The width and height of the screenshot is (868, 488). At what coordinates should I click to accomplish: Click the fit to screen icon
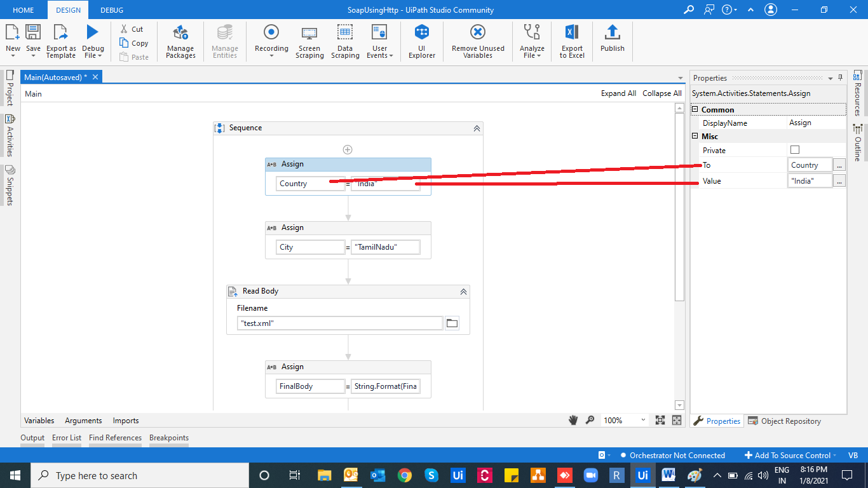(660, 420)
